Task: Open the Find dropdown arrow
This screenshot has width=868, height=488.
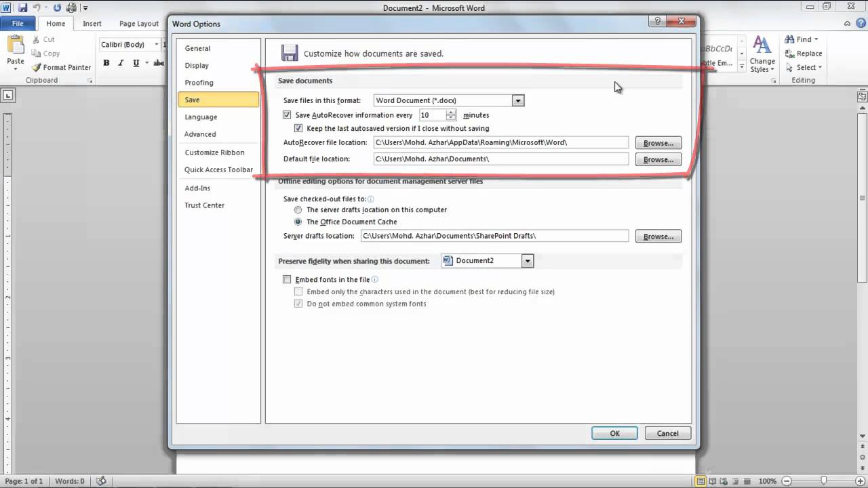Action: point(816,39)
